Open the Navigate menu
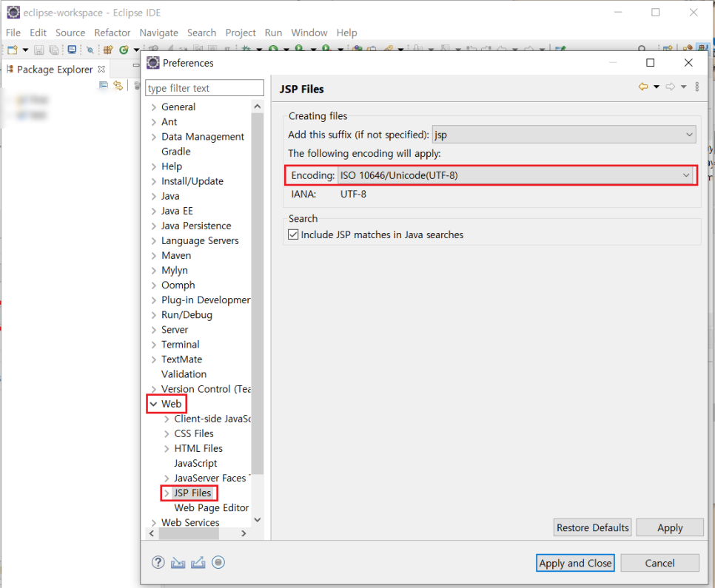This screenshot has height=588, width=715. pyautogui.click(x=158, y=33)
